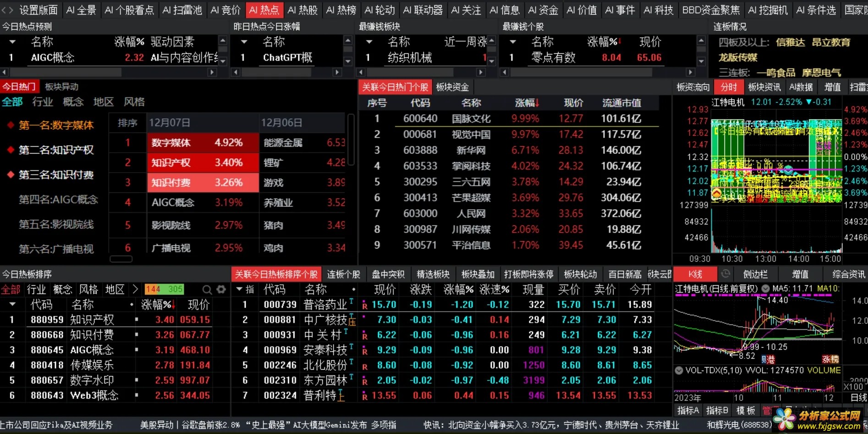
Task: Expand the VOL-TDX indicator dropdown
Action: coord(679,370)
